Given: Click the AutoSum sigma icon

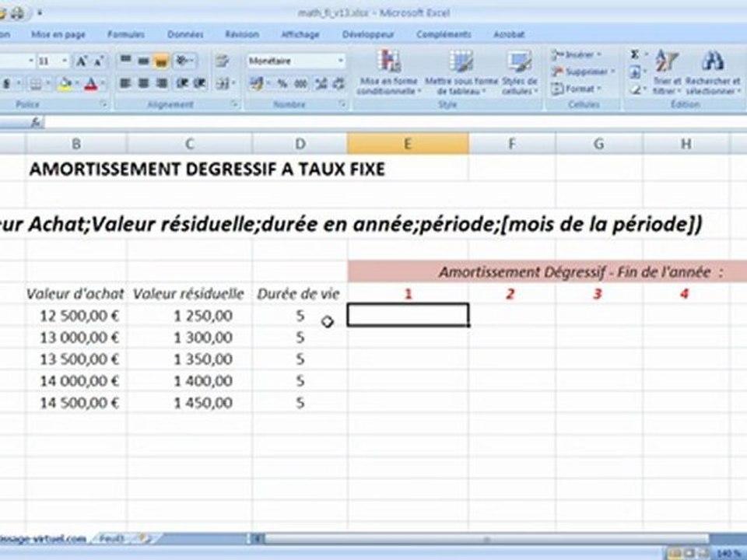Looking at the screenshot, I should click(635, 54).
